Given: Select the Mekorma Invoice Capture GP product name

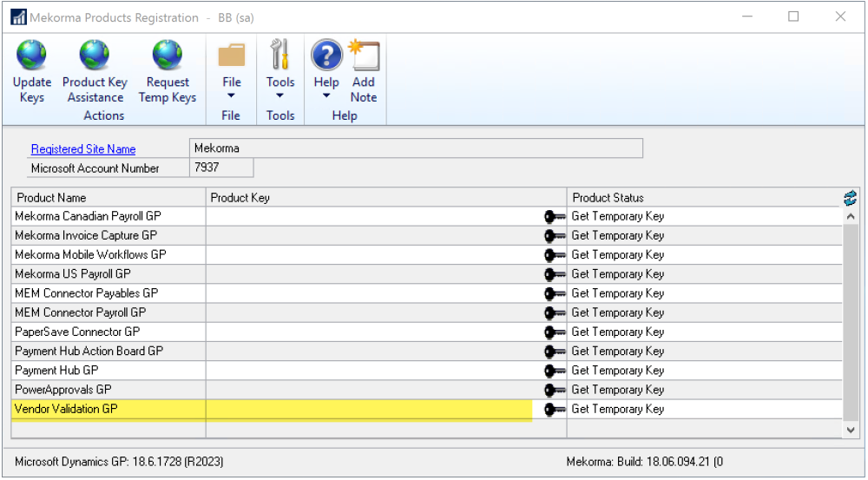Looking at the screenshot, I should 86,236.
